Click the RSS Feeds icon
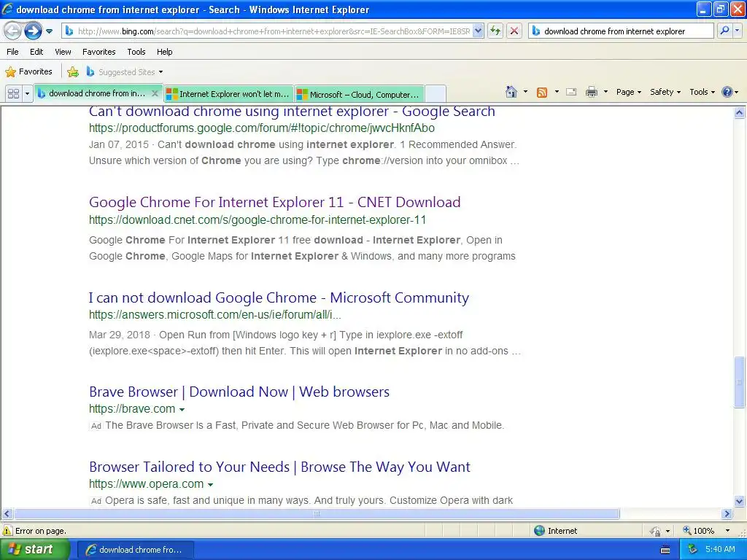 (542, 93)
